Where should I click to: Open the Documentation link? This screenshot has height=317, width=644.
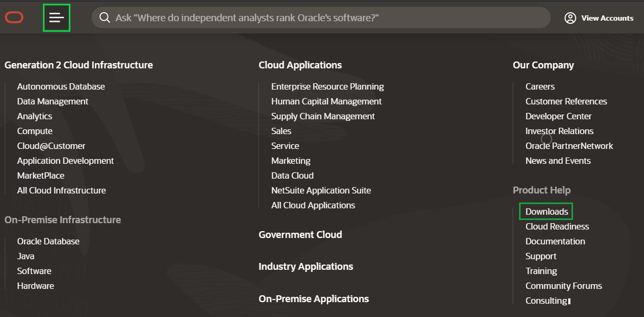555,241
